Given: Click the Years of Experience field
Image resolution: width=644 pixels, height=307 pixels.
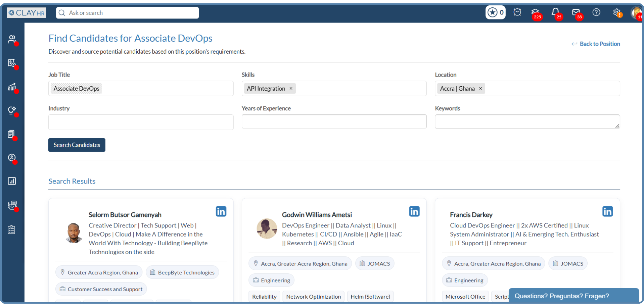Looking at the screenshot, I should [x=334, y=121].
